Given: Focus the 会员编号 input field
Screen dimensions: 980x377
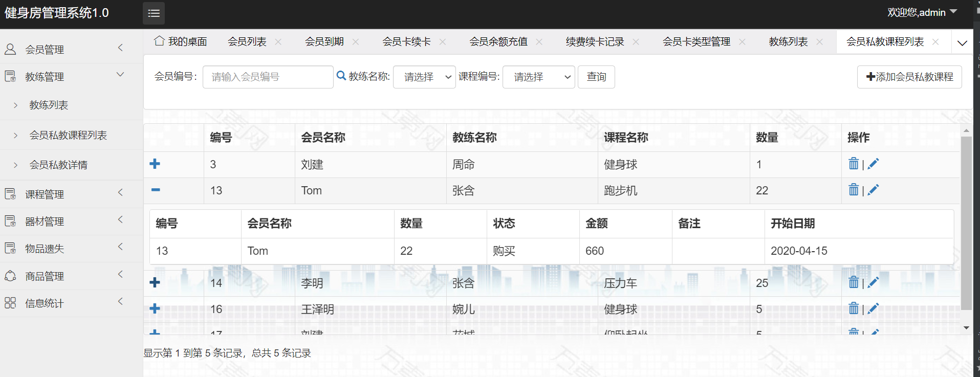Looking at the screenshot, I should (268, 77).
